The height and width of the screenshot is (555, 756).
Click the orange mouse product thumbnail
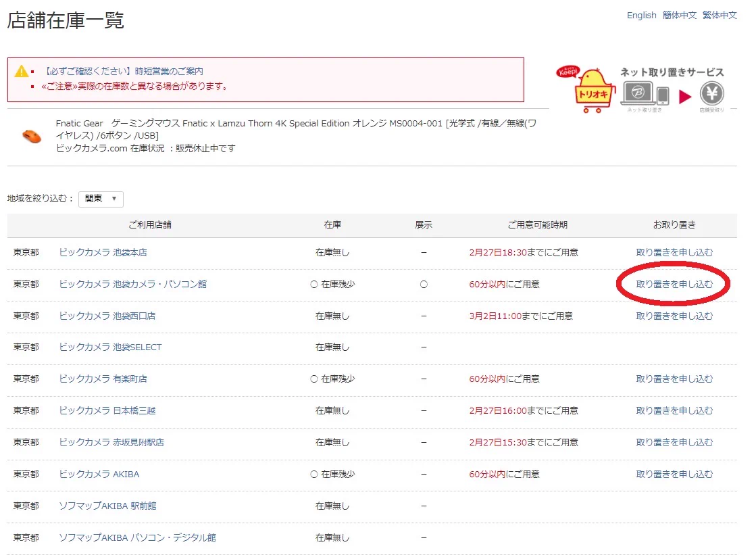click(x=32, y=136)
